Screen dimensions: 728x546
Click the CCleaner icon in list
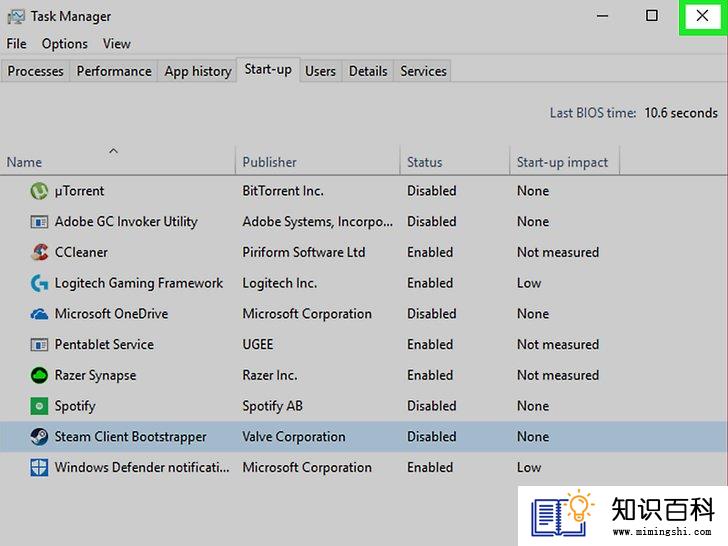[x=39, y=252]
